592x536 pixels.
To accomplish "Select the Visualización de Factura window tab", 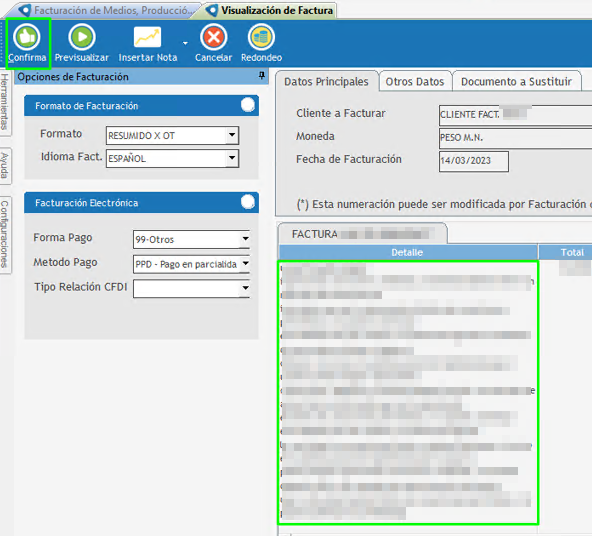I will 270,10.
